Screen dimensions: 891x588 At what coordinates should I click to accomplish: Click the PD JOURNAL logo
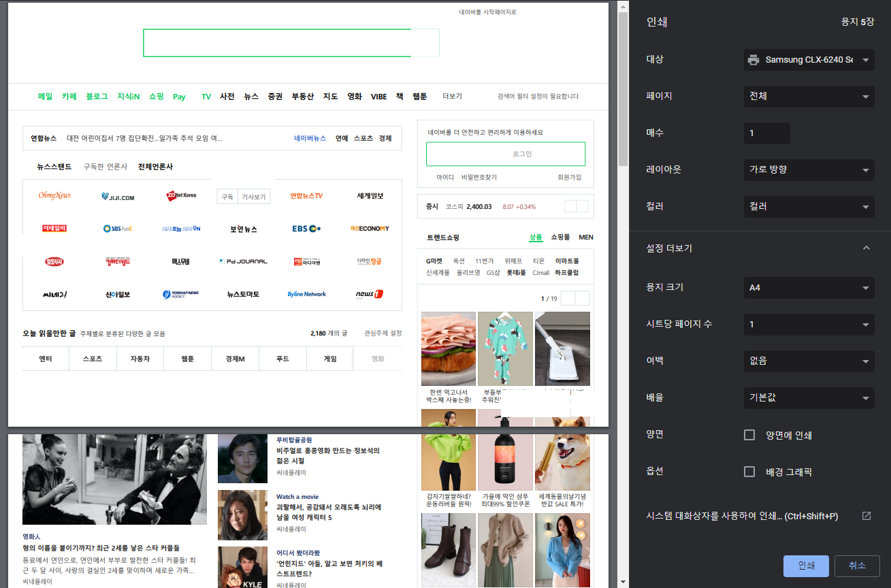pos(244,261)
